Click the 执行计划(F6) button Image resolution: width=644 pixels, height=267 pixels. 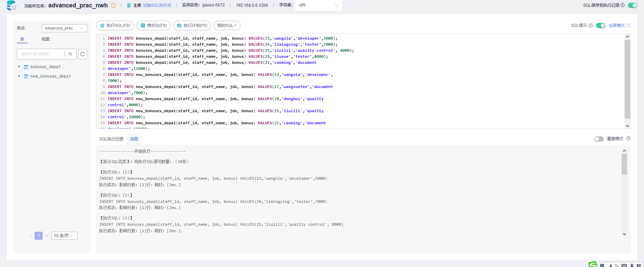tap(192, 26)
